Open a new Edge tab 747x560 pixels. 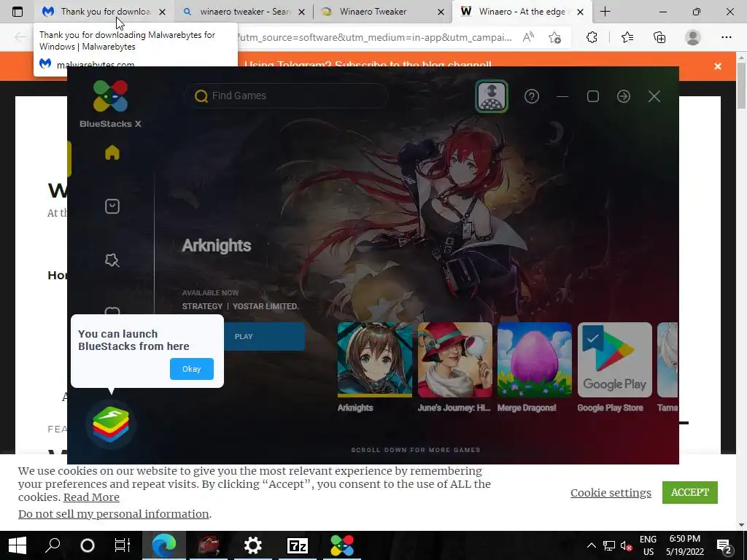[x=605, y=12]
